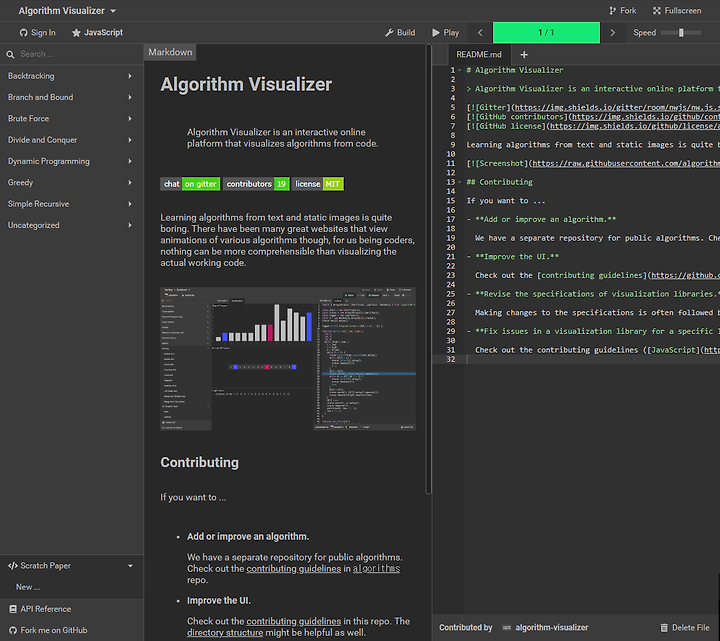Expand the Simple Recursive category
720x641 pixels.
(x=70, y=204)
